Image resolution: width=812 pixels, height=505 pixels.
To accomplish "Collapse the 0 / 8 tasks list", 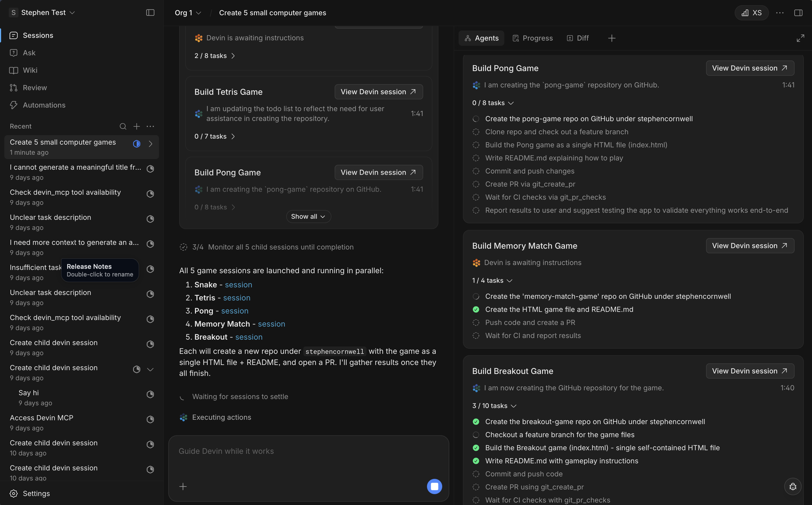I will point(493,103).
